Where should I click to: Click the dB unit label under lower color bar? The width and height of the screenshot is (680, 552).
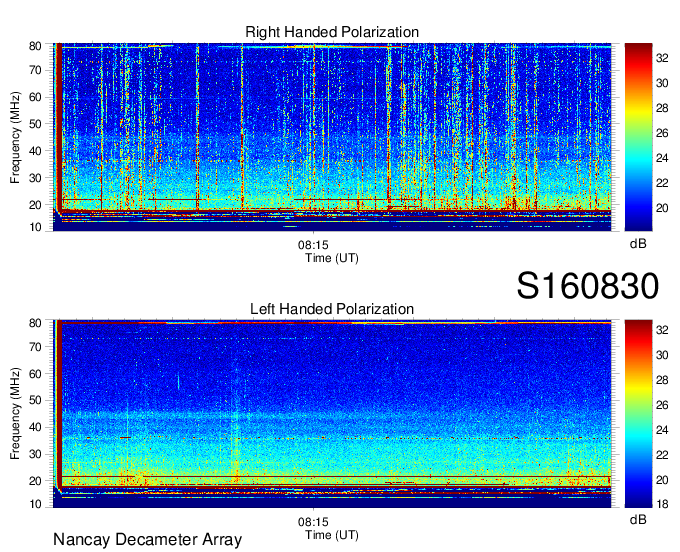(x=638, y=519)
